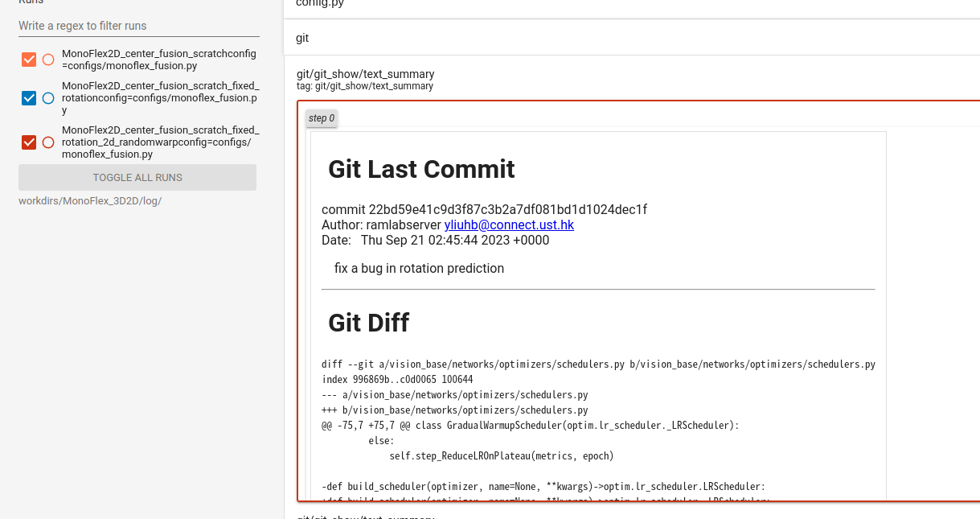Click run name ending fixed_rotation_2d_randomwarpconfig
Screen dimensions: 980x519
(x=161, y=142)
